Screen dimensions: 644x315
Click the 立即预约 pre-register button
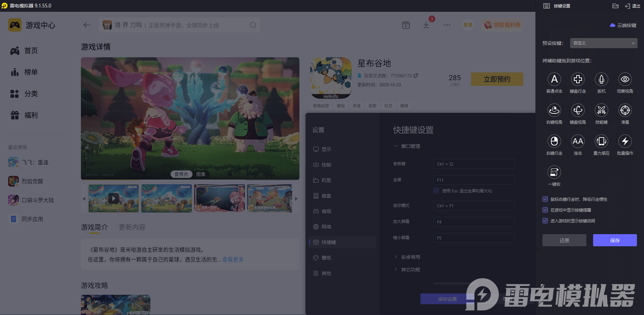pyautogui.click(x=497, y=79)
